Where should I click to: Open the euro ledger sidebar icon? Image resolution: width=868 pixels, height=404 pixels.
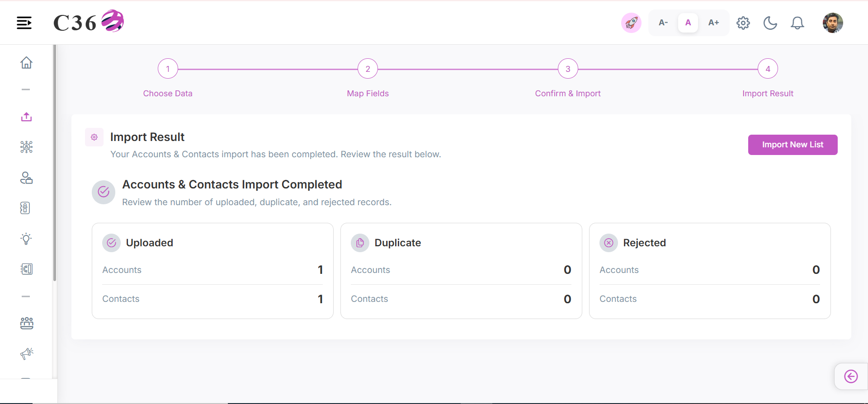[26, 269]
